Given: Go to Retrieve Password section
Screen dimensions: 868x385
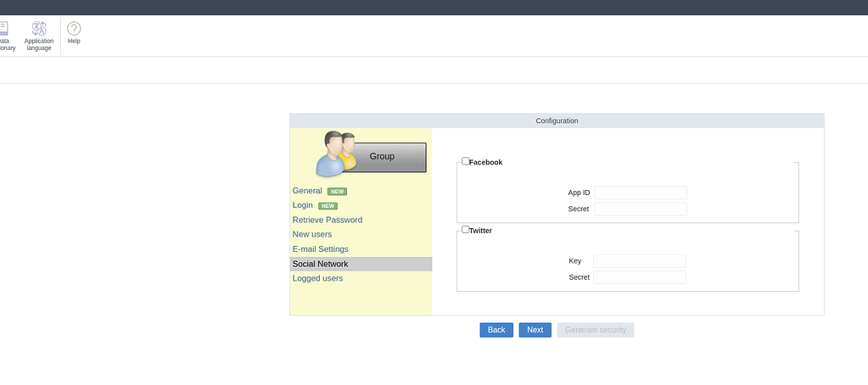Looking at the screenshot, I should point(328,220).
